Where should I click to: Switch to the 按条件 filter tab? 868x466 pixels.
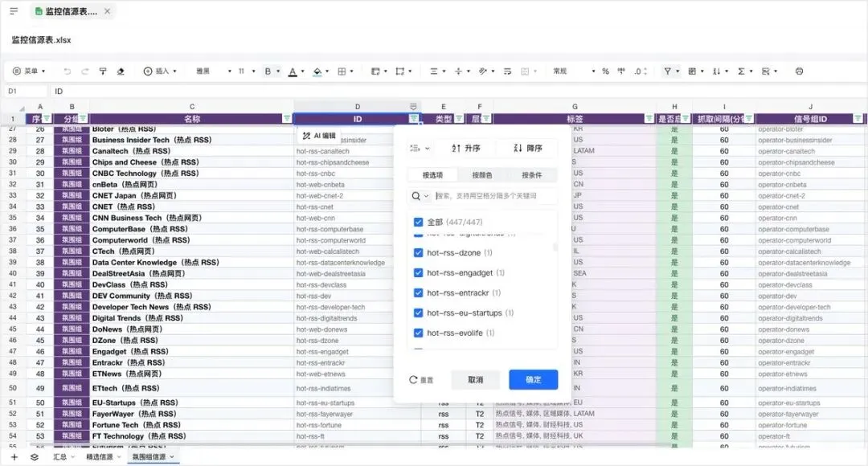pyautogui.click(x=531, y=175)
